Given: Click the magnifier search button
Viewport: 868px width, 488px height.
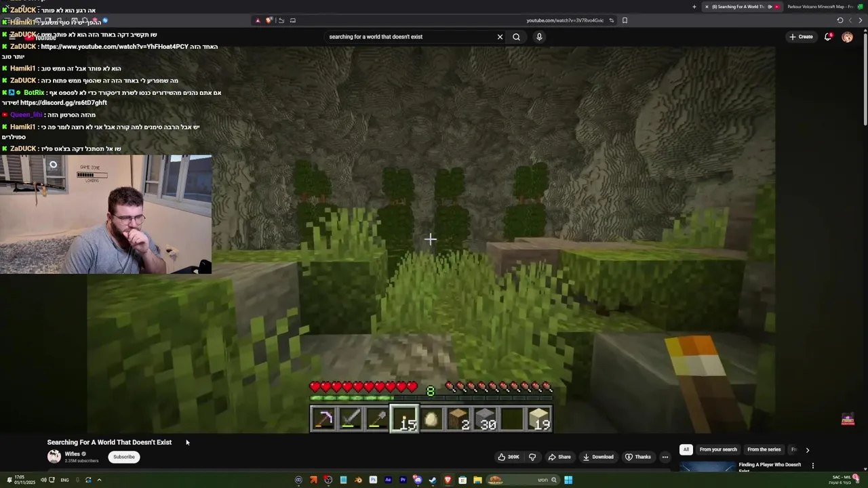Looking at the screenshot, I should click(516, 37).
